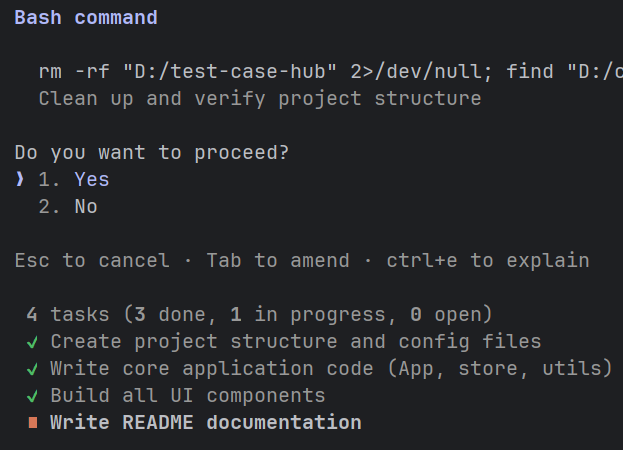The width and height of the screenshot is (623, 450).
Task: Click the green checkmark for Create project structure
Action: pos(33,342)
